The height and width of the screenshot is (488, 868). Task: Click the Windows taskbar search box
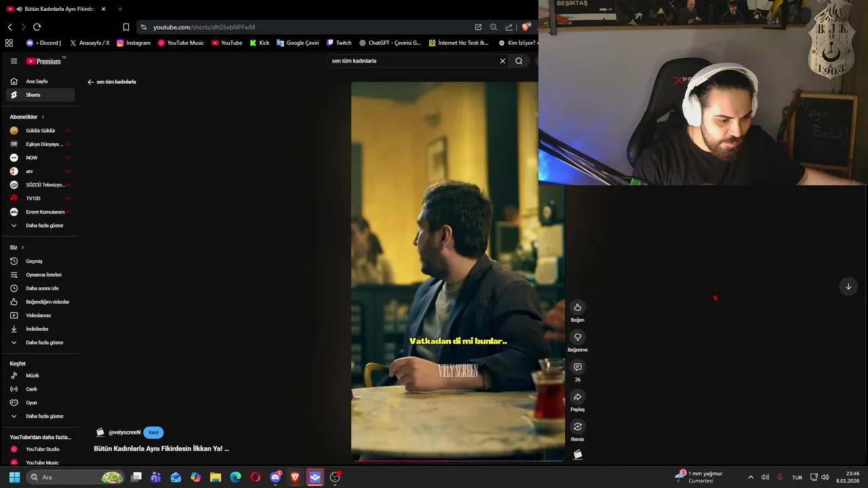[75, 477]
